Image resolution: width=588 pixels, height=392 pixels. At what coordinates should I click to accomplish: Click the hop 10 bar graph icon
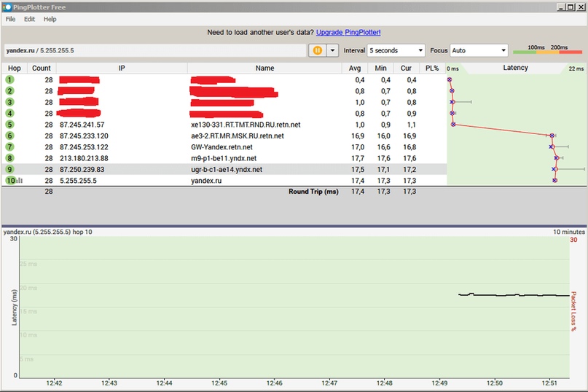20,181
